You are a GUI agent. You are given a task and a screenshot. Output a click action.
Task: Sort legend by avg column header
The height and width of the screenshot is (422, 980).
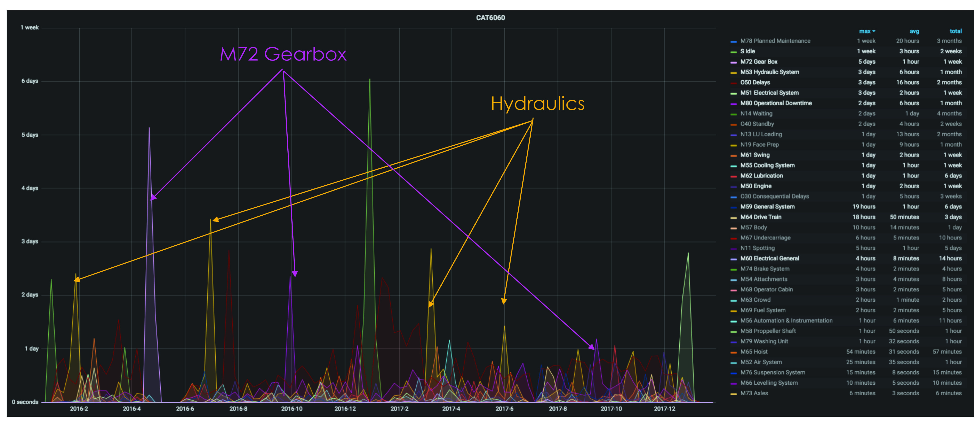click(x=914, y=31)
